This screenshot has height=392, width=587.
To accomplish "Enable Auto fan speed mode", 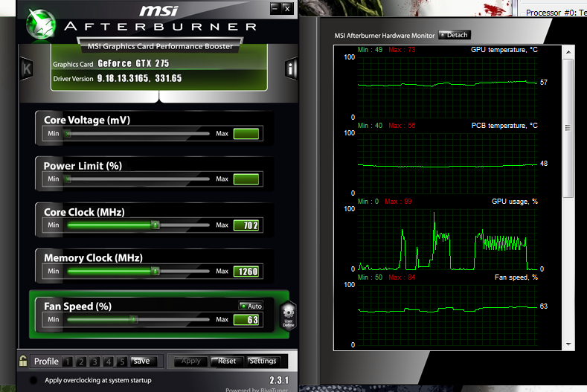I will coord(251,306).
